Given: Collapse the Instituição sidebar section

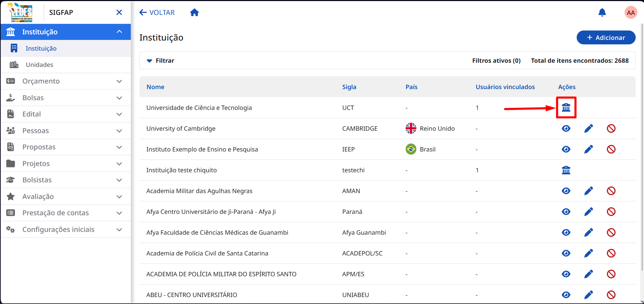Looking at the screenshot, I should click(66, 32).
